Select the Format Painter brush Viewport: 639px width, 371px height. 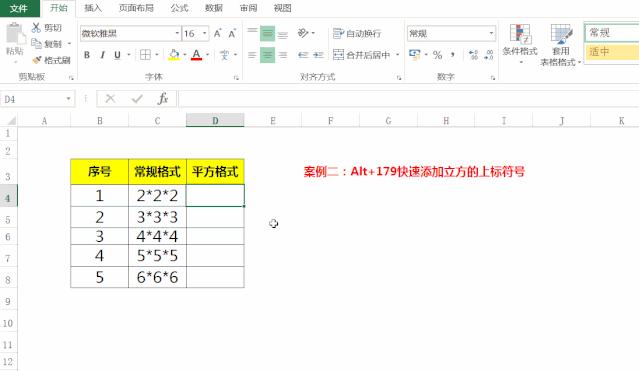click(x=37, y=60)
